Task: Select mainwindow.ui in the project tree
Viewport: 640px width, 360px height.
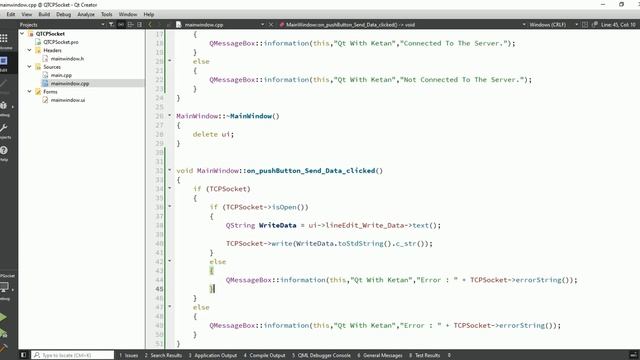Action: click(x=68, y=100)
